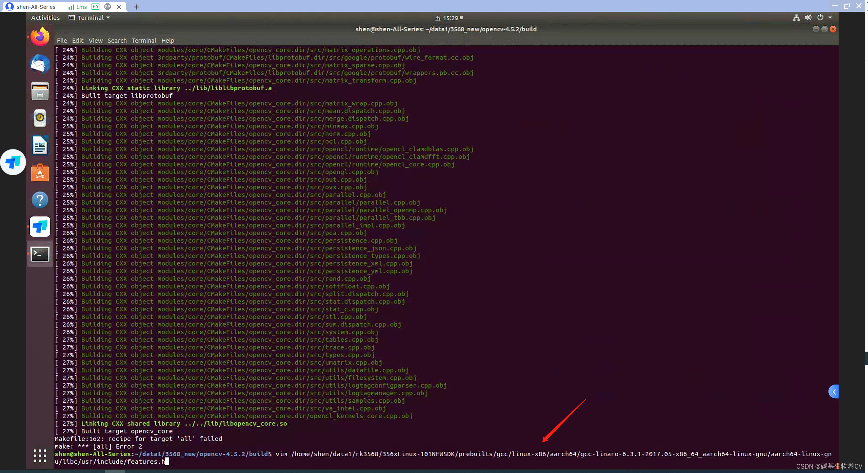This screenshot has width=868, height=473.
Task: Open the clock showing 15:29
Action: coord(449,18)
